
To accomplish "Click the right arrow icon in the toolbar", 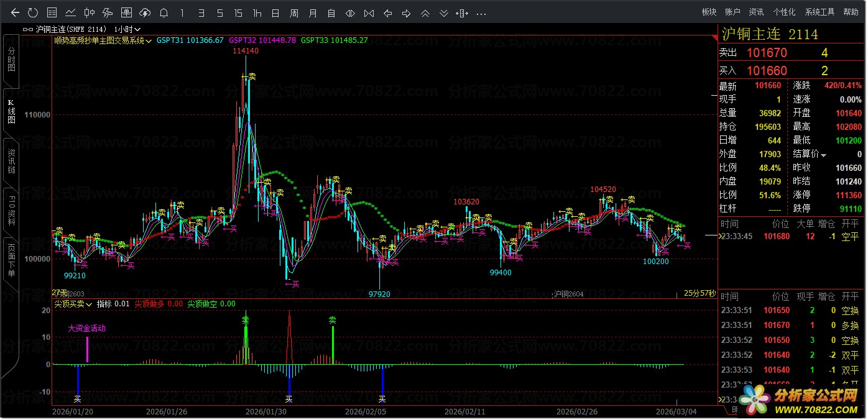I will tap(407, 12).
